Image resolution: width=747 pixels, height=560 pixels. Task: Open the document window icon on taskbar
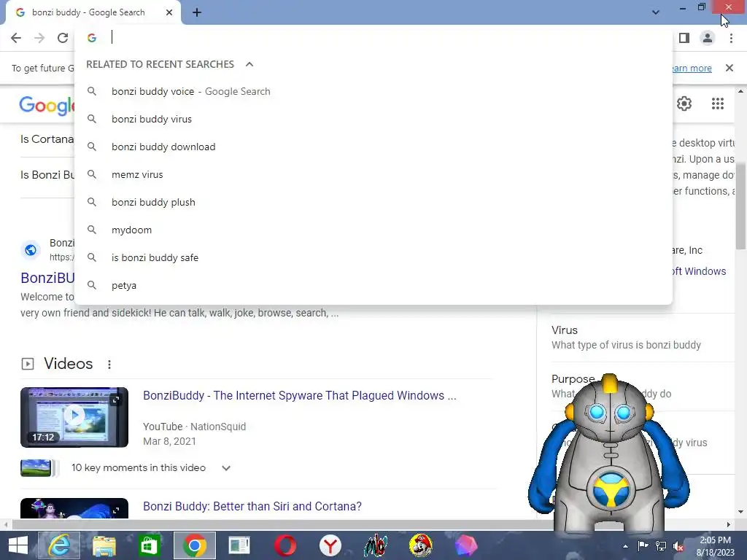coord(239,545)
